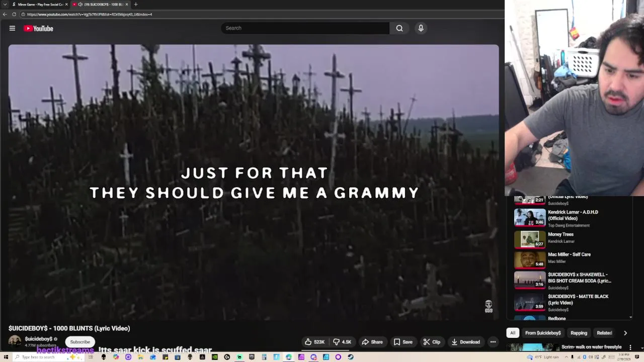Open Scrim- walk on water freestyle
This screenshot has height=362, width=644.
pyautogui.click(x=592, y=347)
